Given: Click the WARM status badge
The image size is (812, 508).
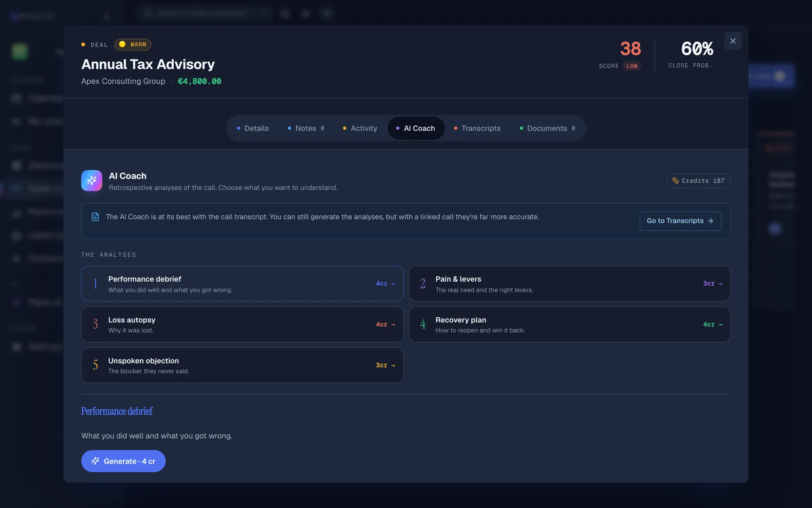Looking at the screenshot, I should coord(133,45).
